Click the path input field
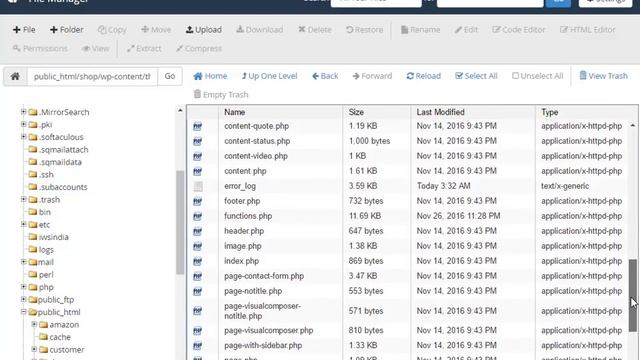 92,76
